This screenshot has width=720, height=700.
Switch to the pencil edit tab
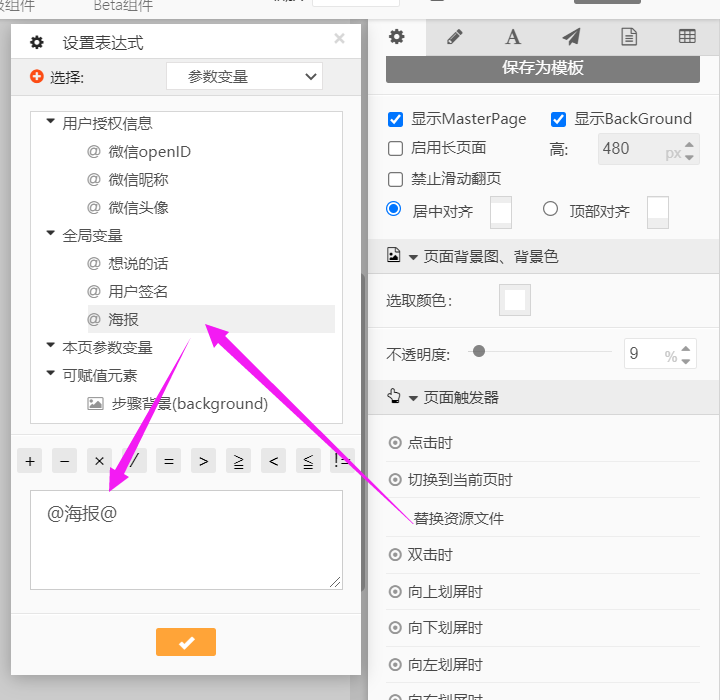coord(455,37)
